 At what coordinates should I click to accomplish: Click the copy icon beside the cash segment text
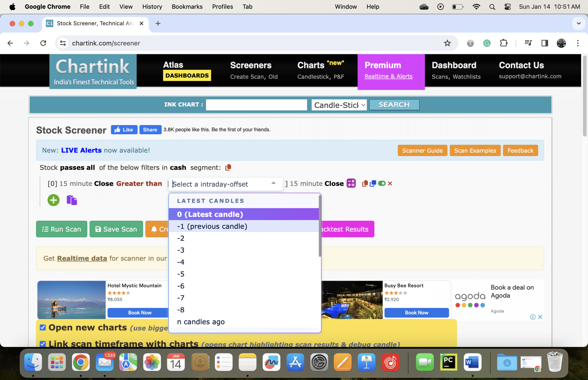click(228, 167)
